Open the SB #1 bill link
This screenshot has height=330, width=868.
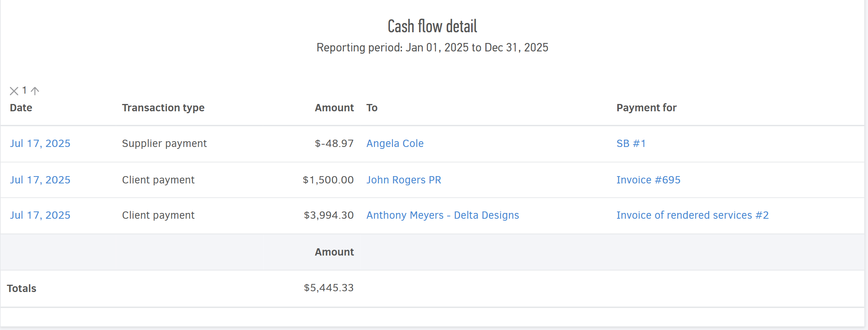coord(631,144)
